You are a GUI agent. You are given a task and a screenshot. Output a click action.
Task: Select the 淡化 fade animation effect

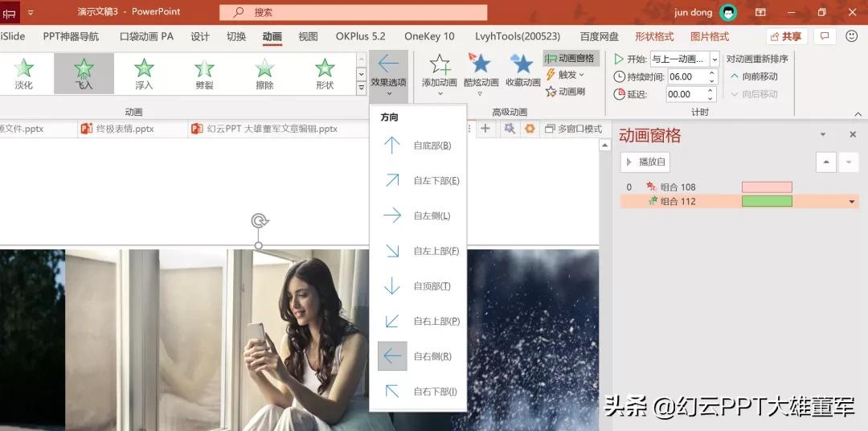click(x=24, y=74)
